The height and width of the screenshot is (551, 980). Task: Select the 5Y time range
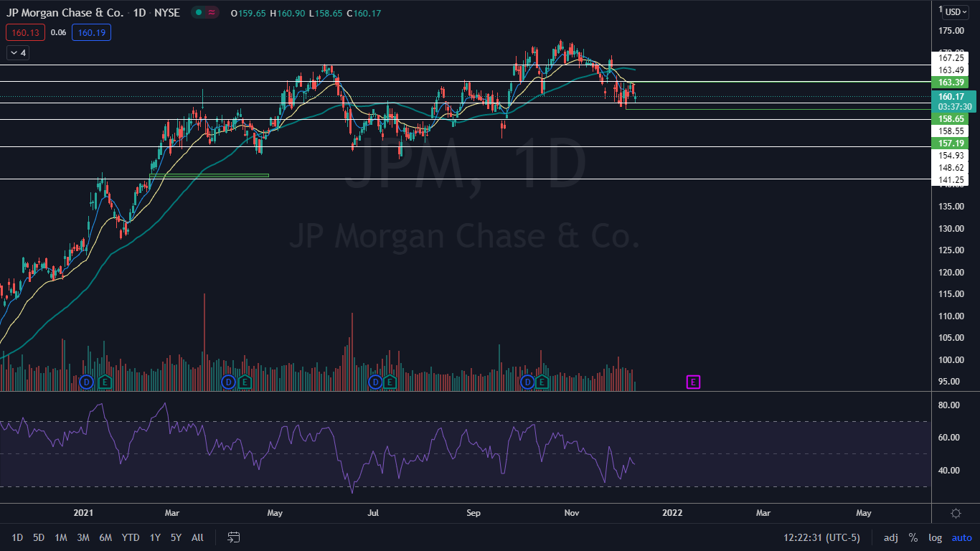click(x=176, y=537)
